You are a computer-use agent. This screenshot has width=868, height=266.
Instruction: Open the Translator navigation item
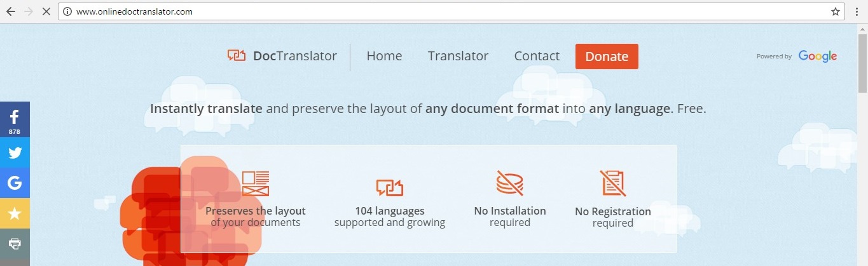tap(458, 56)
